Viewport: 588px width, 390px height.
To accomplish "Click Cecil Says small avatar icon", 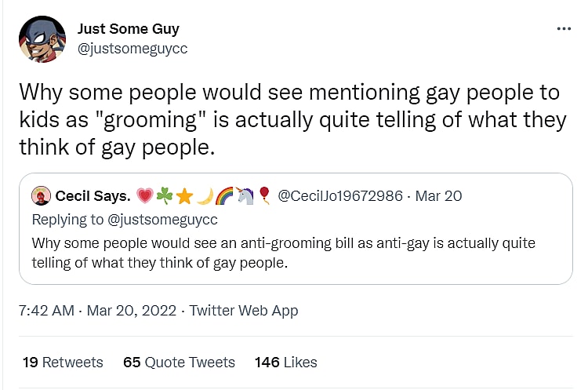I will pyautogui.click(x=41, y=195).
